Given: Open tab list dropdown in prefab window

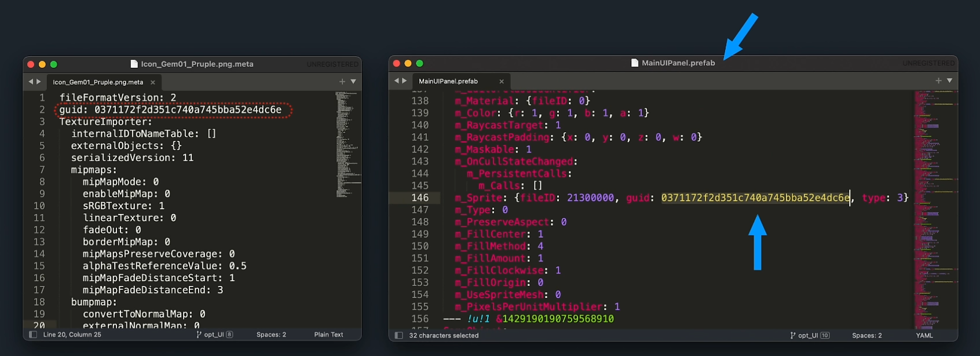Looking at the screenshot, I should pos(949,81).
